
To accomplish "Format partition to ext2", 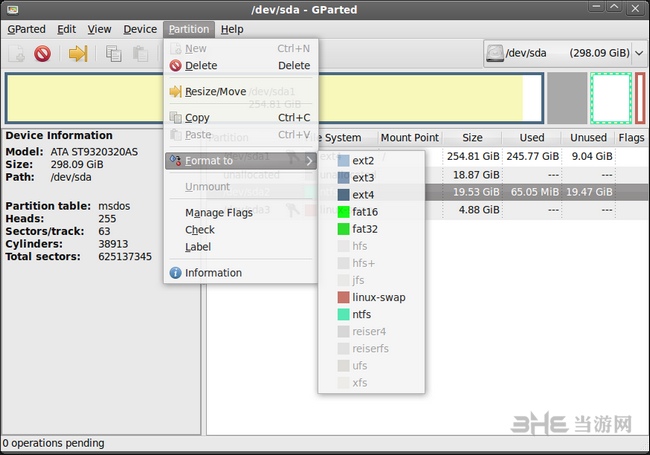I will (x=371, y=160).
